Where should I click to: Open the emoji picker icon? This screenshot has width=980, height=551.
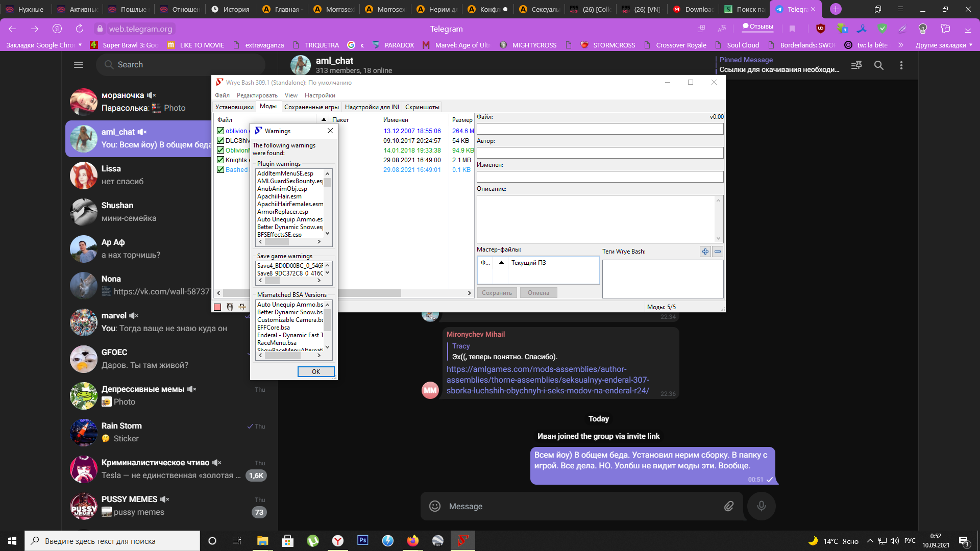pos(435,506)
